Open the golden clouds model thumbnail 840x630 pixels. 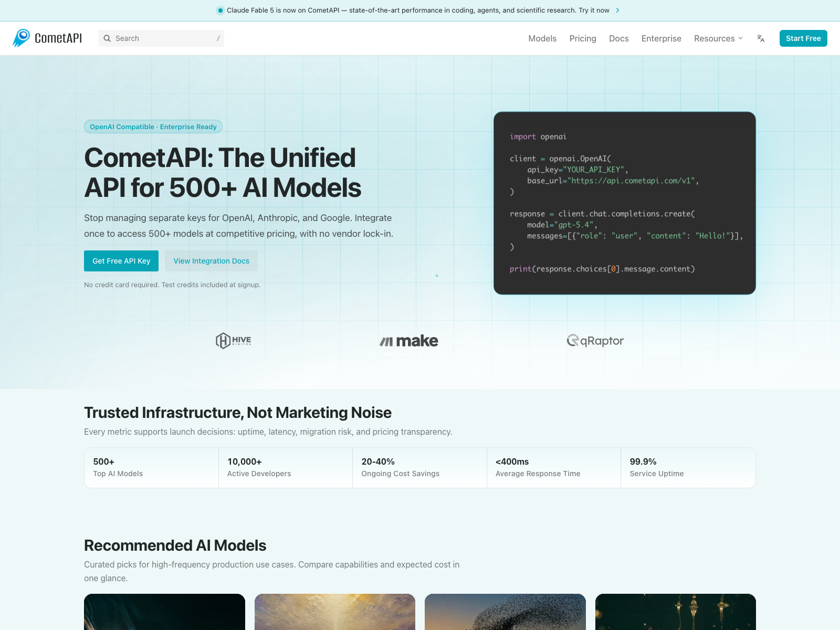tap(335, 612)
